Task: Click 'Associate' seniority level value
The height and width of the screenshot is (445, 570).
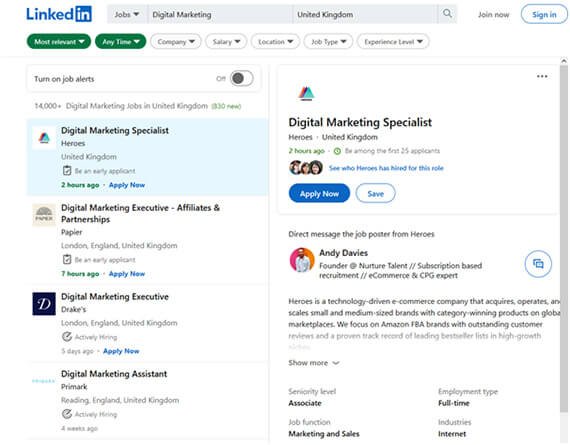Action: pyautogui.click(x=305, y=403)
